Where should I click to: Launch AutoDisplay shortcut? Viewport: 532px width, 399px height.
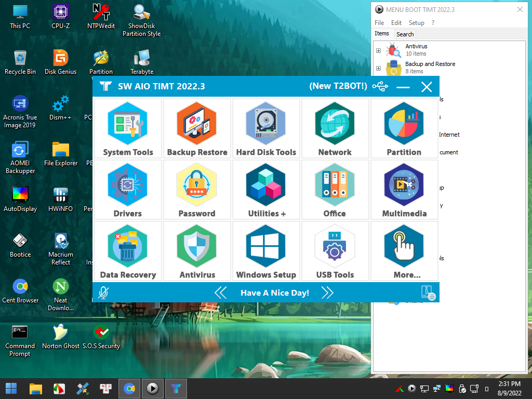pos(20,199)
